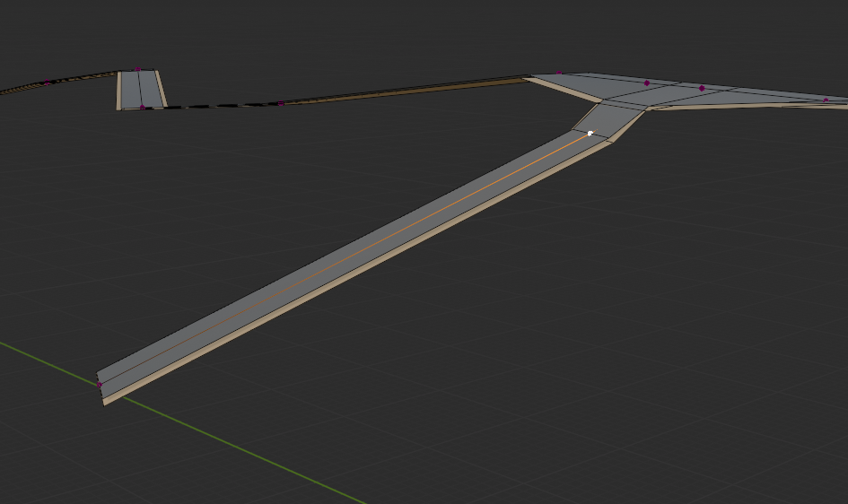The height and width of the screenshot is (504, 848).
Task: Select the small isolated road segment at upper left
Action: [x=140, y=90]
